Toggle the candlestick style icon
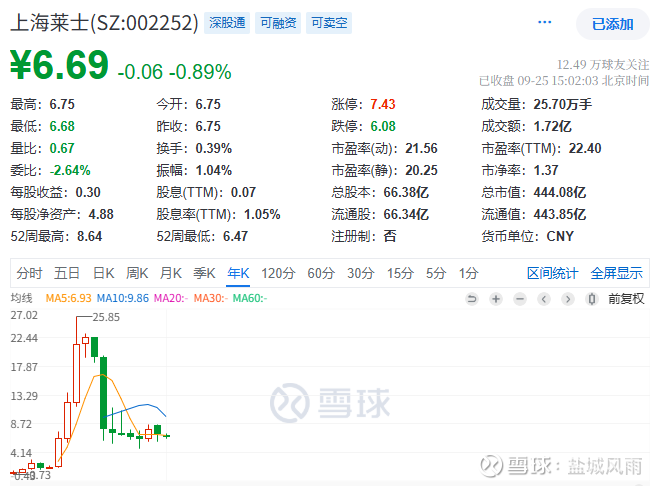 click(592, 299)
